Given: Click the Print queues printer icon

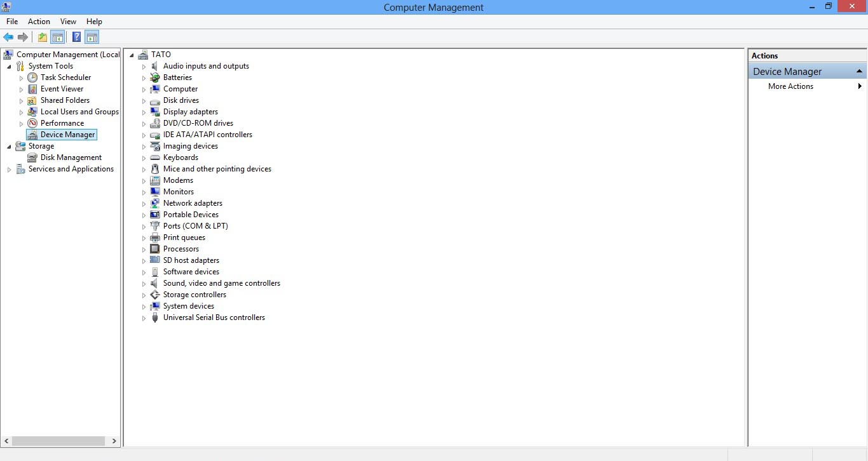Looking at the screenshot, I should pyautogui.click(x=155, y=237).
